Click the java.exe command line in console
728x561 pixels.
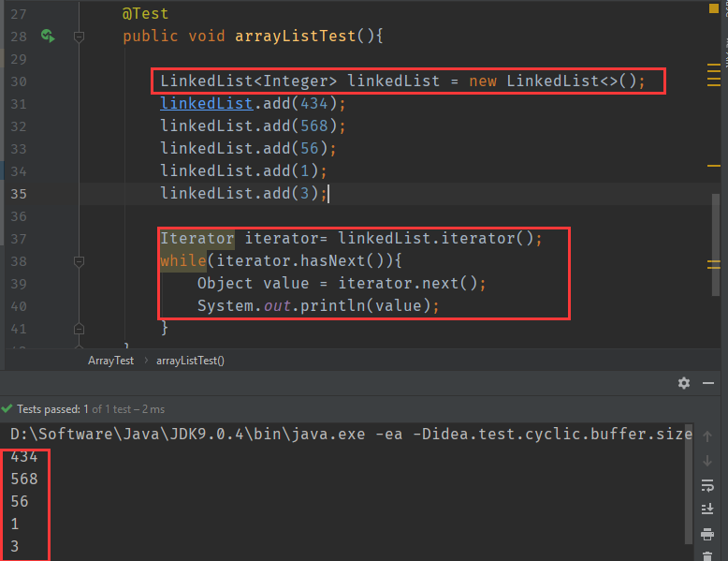351,435
